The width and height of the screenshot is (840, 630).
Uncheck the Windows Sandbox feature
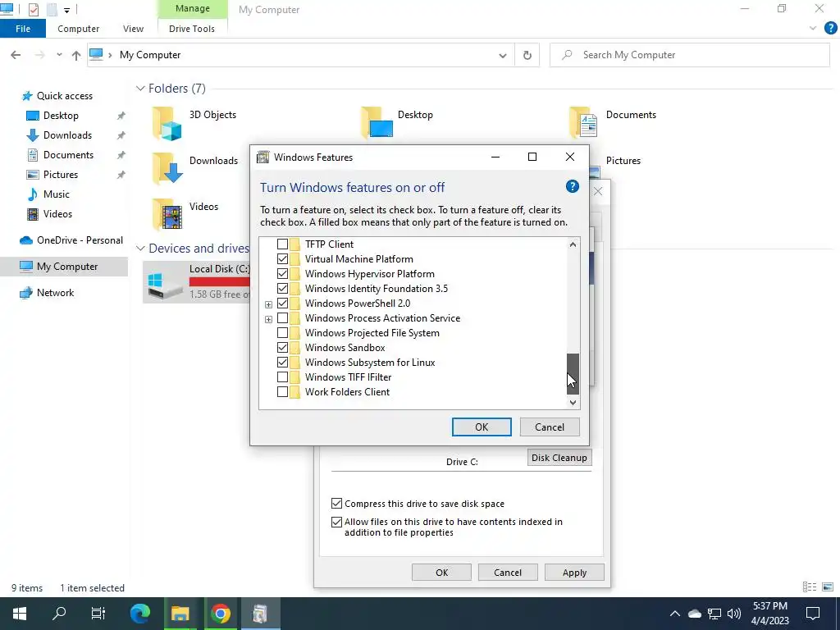tap(282, 348)
